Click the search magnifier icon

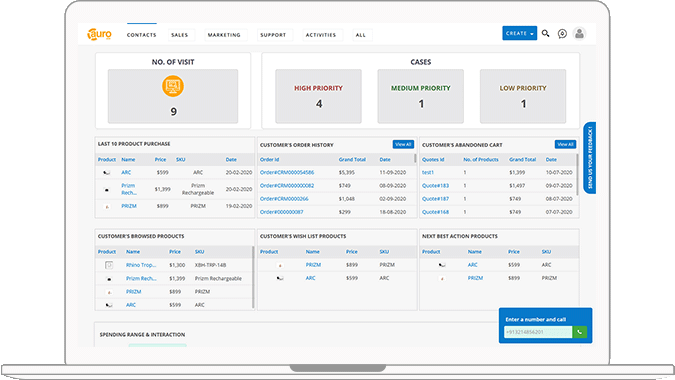545,33
